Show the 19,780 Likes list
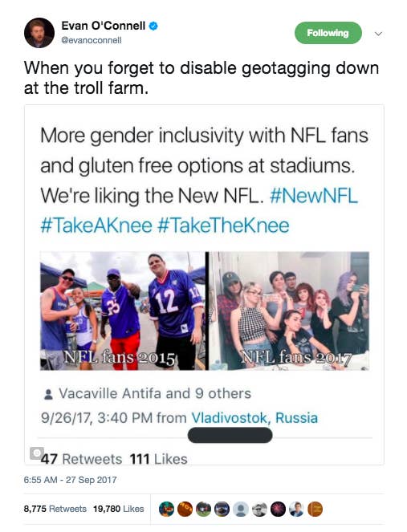 tap(119, 509)
